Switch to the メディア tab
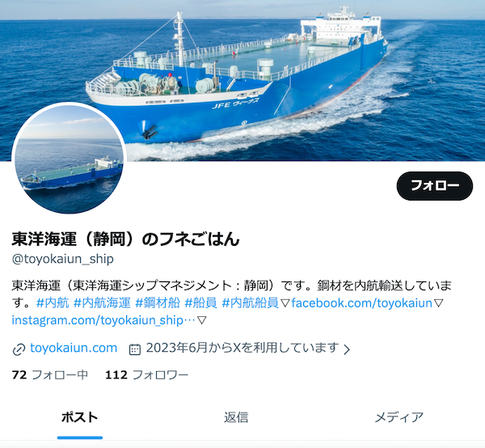 point(399,417)
